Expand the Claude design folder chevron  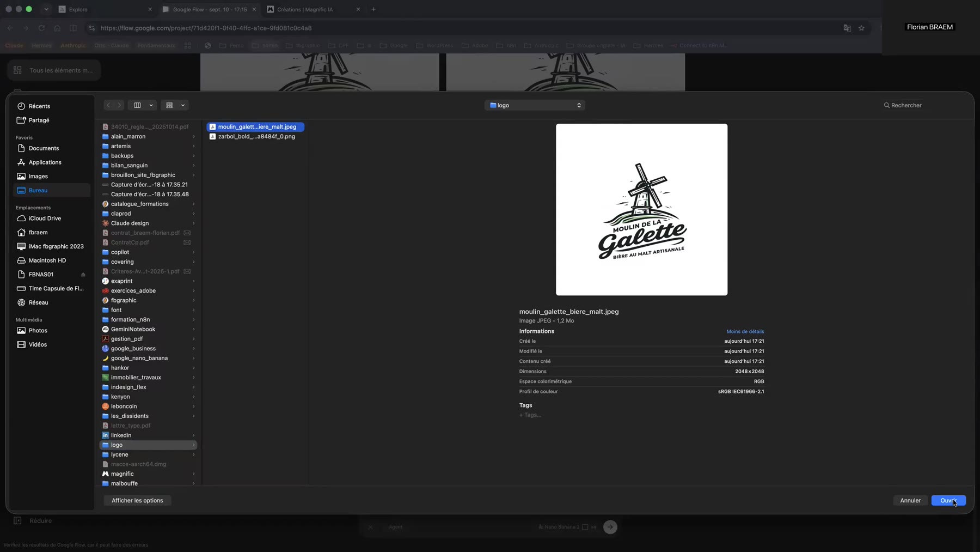click(193, 223)
